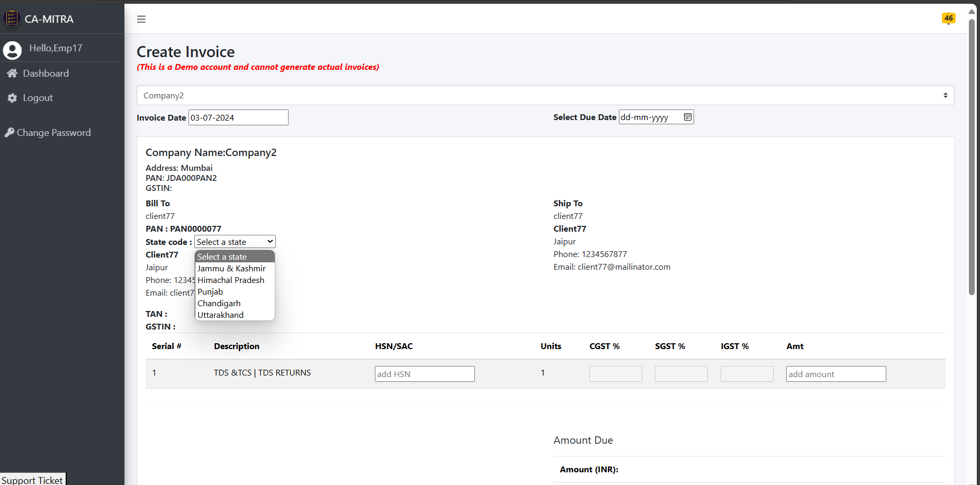Choose Himachal Pradesh from state list
Image resolution: width=980 pixels, height=485 pixels.
[235, 280]
